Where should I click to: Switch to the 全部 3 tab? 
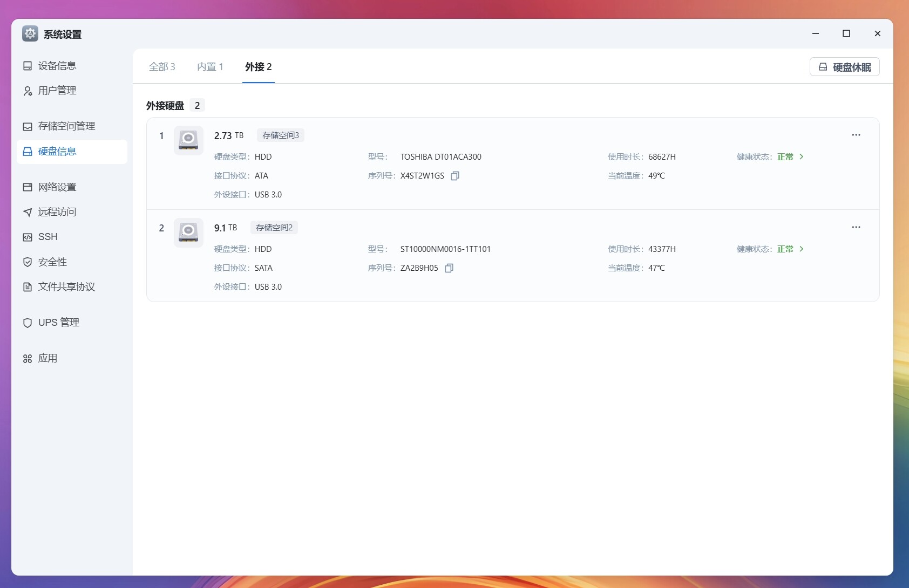[x=162, y=67]
